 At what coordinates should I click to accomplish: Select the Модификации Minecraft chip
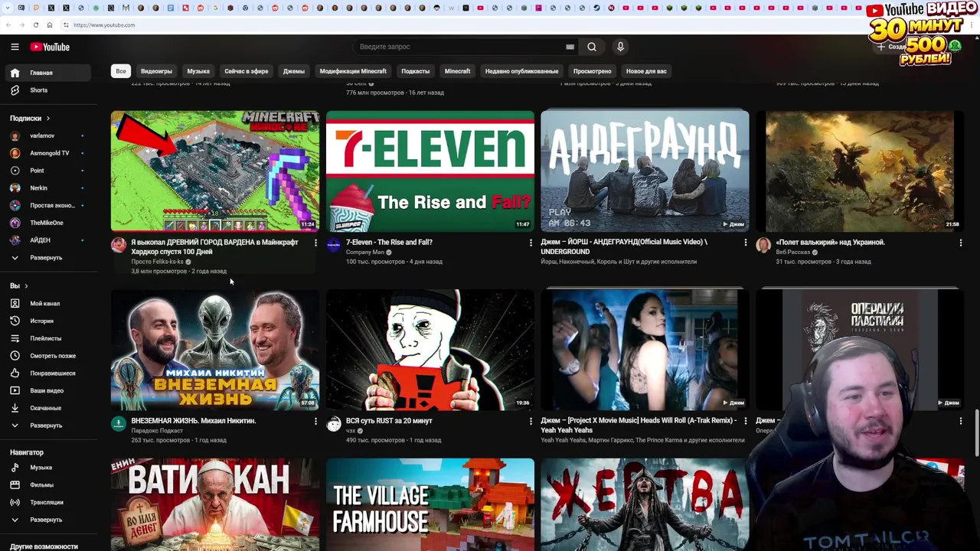pyautogui.click(x=353, y=71)
